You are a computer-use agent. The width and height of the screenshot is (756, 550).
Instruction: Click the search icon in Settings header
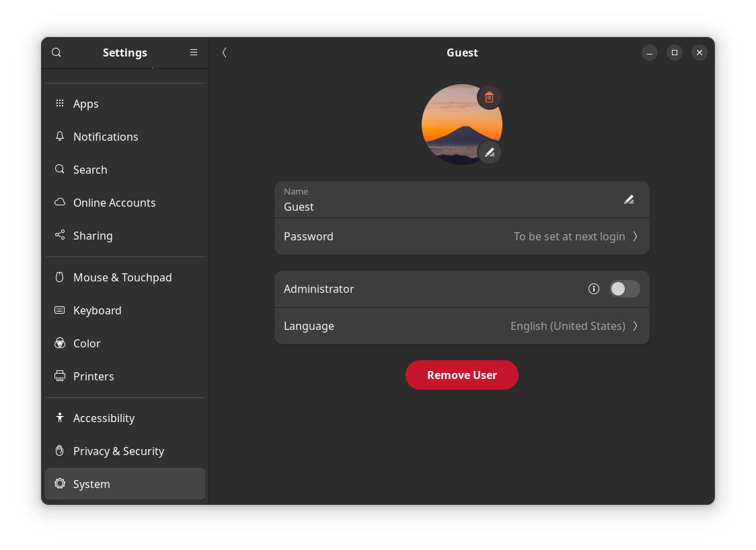(x=56, y=52)
